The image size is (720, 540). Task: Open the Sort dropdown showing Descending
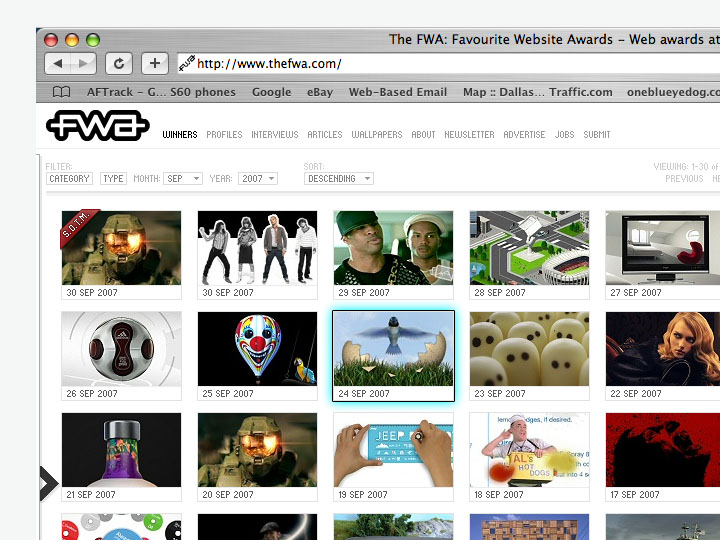click(338, 179)
